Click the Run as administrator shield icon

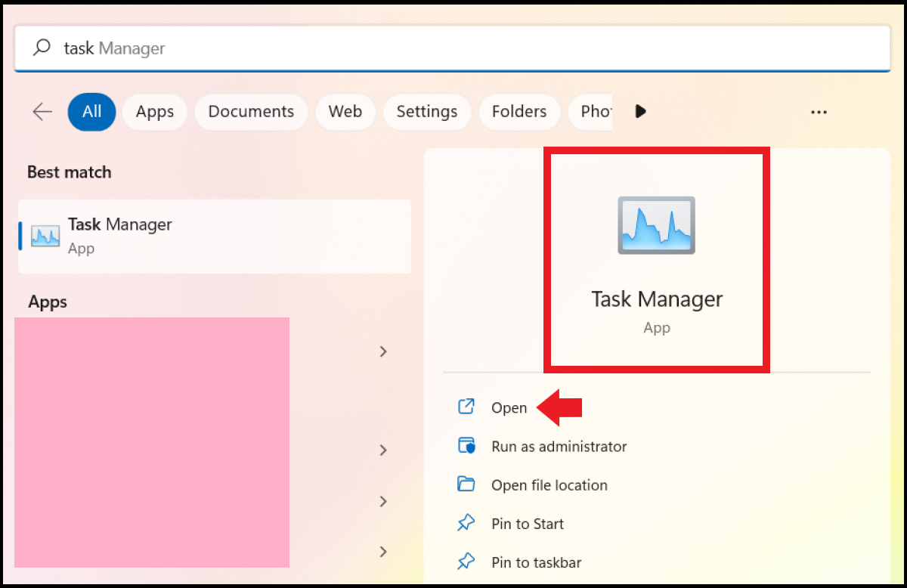click(x=466, y=445)
